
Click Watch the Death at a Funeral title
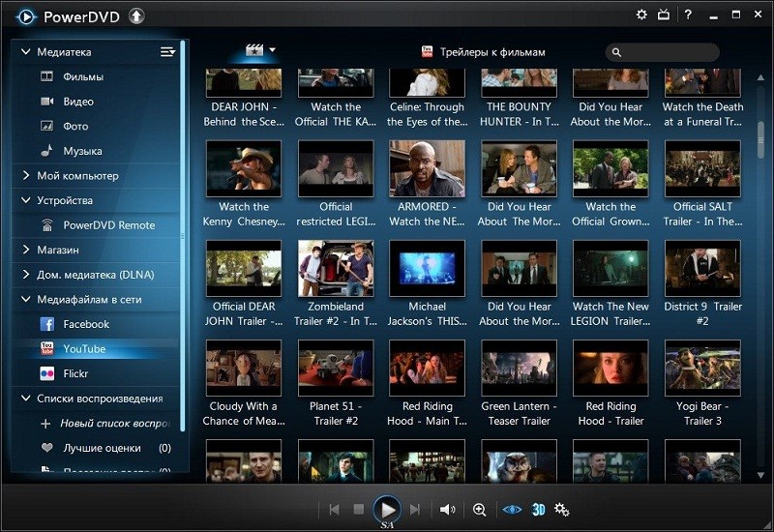click(x=702, y=114)
